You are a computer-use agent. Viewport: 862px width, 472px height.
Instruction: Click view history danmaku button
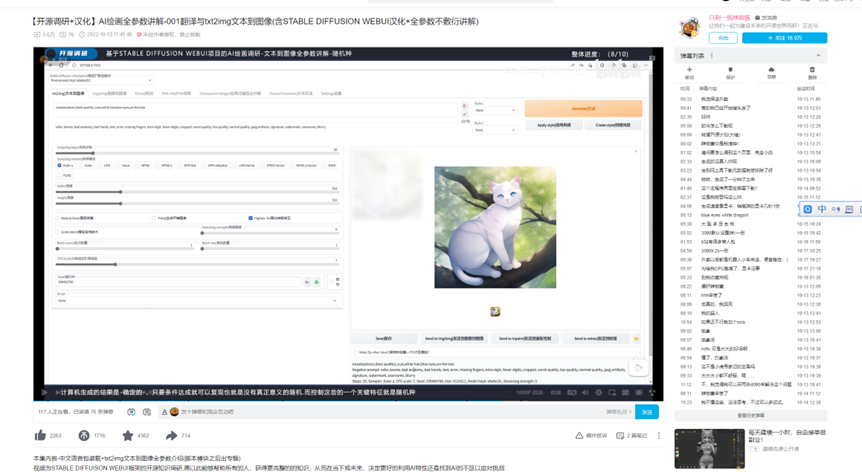click(x=750, y=415)
